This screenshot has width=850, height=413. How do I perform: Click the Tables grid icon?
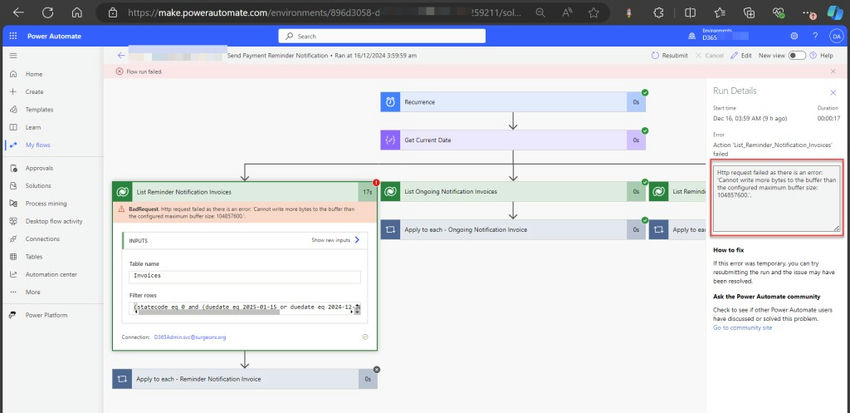click(x=14, y=257)
